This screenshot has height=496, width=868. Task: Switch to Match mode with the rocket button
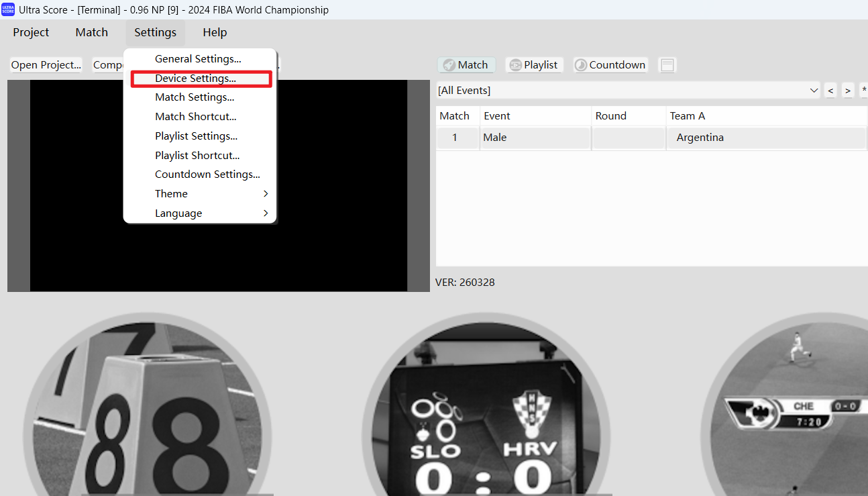point(467,65)
